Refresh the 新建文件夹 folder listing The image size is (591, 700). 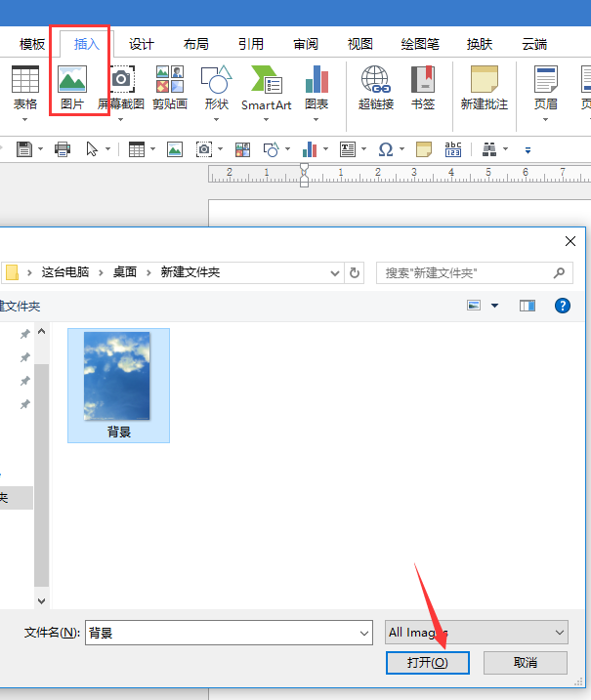coord(355,272)
